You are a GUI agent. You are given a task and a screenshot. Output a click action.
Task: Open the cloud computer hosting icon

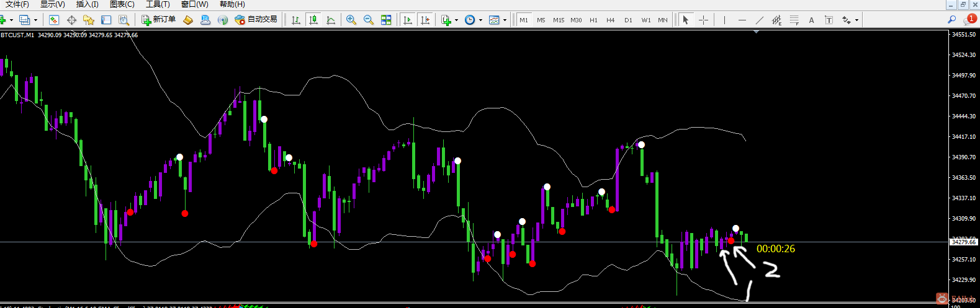(x=205, y=20)
